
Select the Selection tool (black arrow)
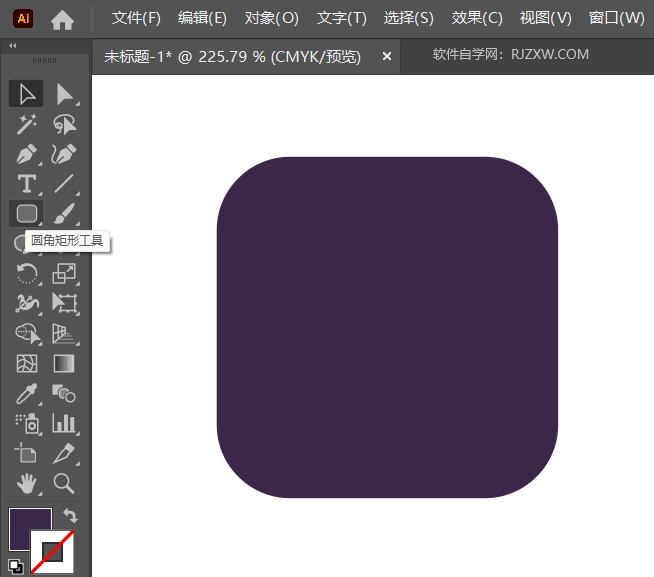26,93
